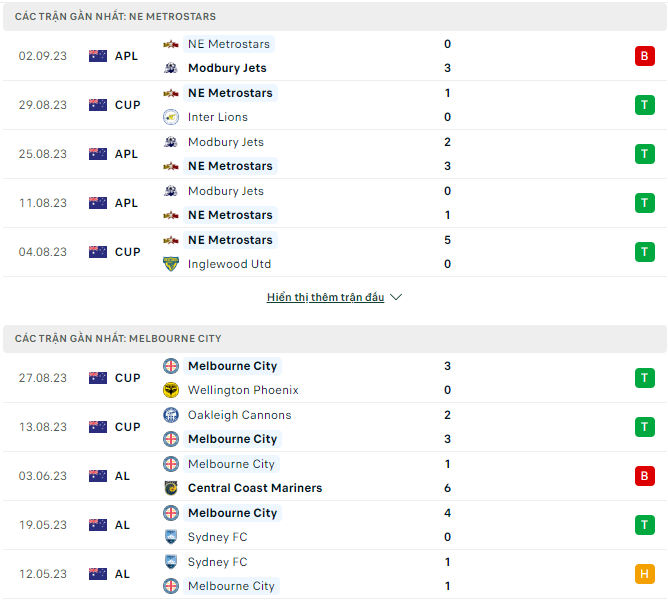Click Central Coast Mariners club logo

[x=171, y=488]
